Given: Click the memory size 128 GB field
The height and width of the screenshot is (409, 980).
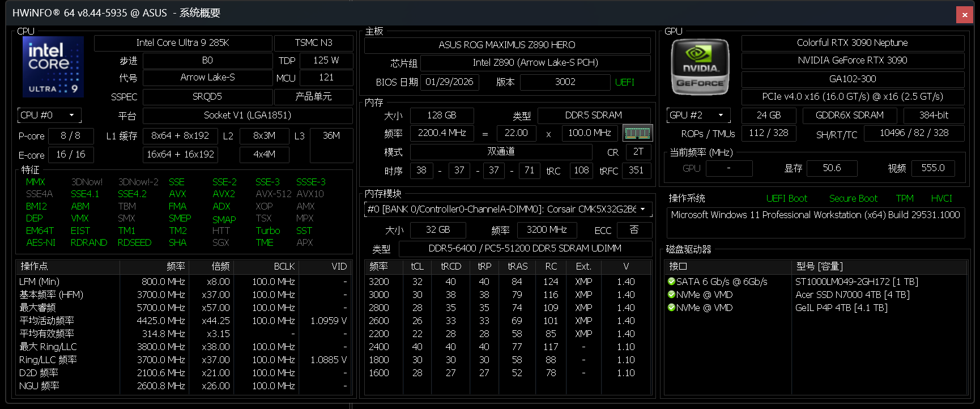Looking at the screenshot, I should (442, 116).
